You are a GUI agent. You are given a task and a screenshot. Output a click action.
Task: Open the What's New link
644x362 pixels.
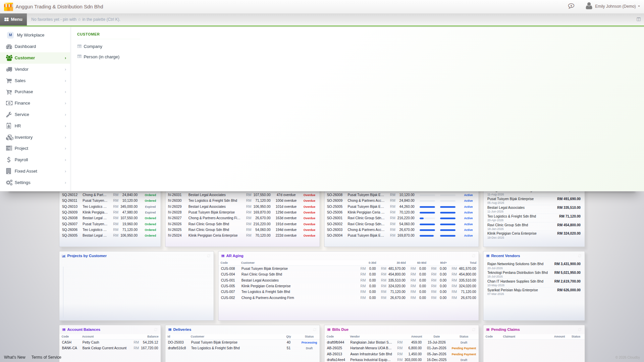(x=15, y=357)
